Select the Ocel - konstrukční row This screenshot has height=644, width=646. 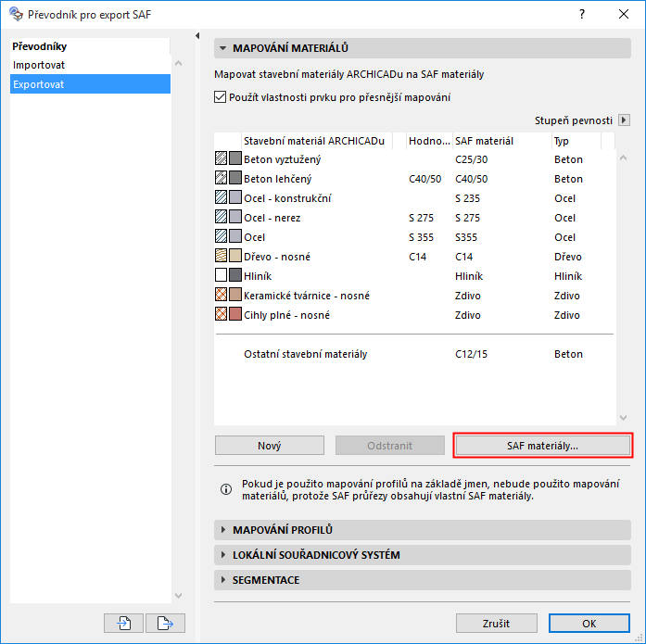coord(414,197)
